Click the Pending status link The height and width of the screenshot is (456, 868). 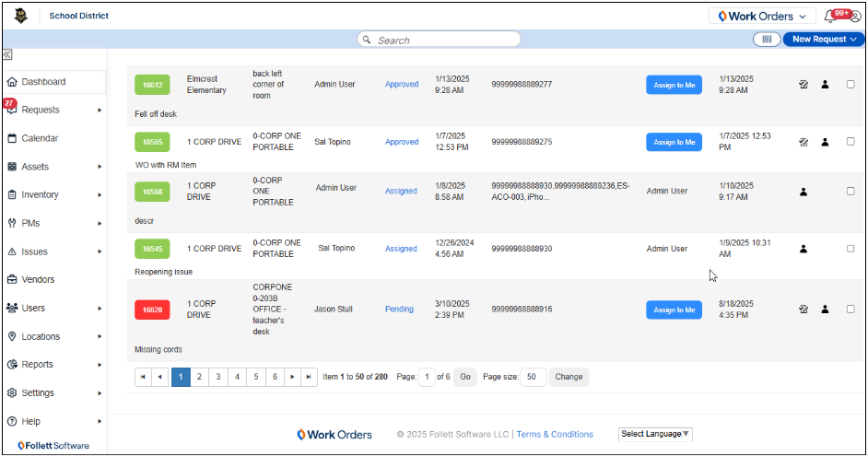(x=399, y=310)
